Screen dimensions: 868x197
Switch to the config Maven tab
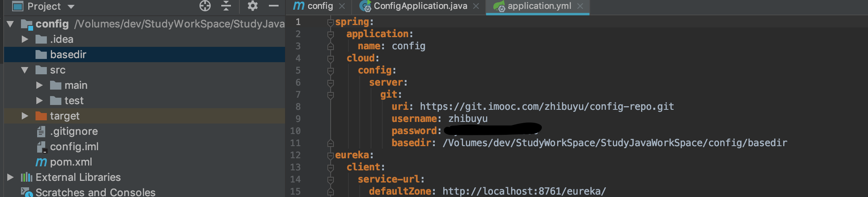[x=319, y=6]
